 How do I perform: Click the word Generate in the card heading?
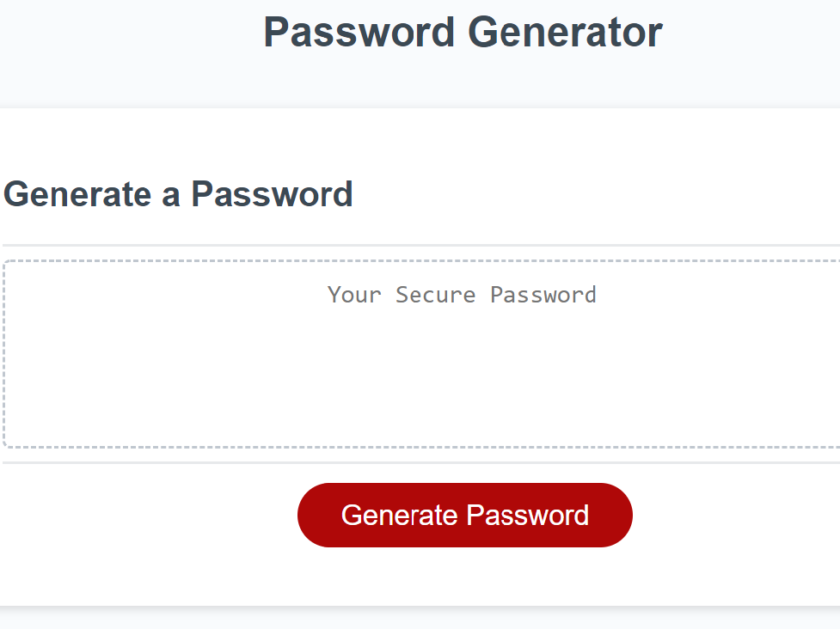coord(77,194)
